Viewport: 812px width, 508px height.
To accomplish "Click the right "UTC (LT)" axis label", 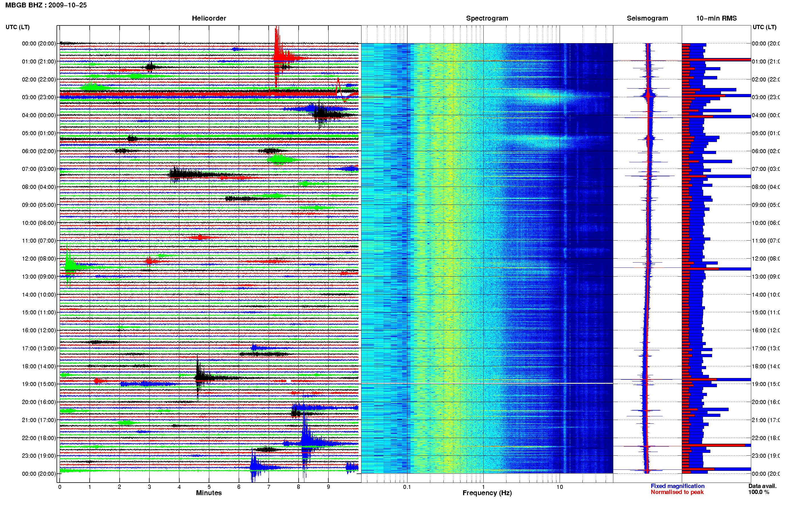I will (x=764, y=27).
